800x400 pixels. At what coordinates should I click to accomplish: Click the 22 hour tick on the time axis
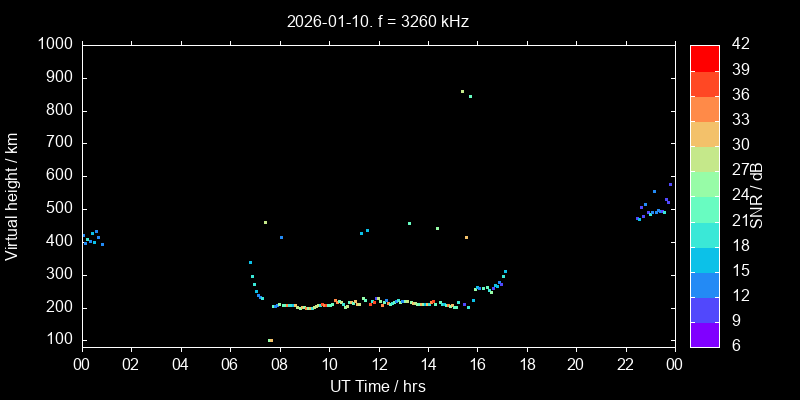point(626,364)
